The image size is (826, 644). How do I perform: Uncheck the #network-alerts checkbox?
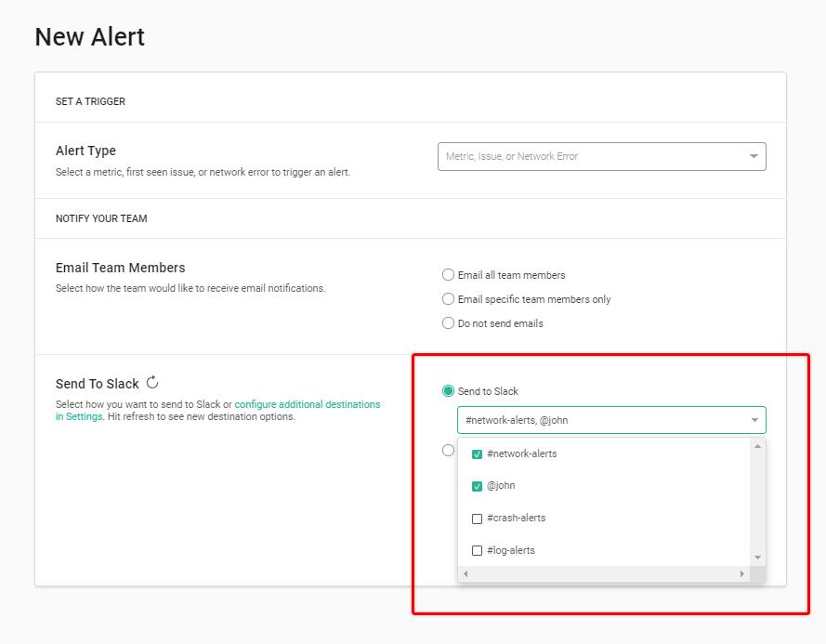click(x=477, y=454)
